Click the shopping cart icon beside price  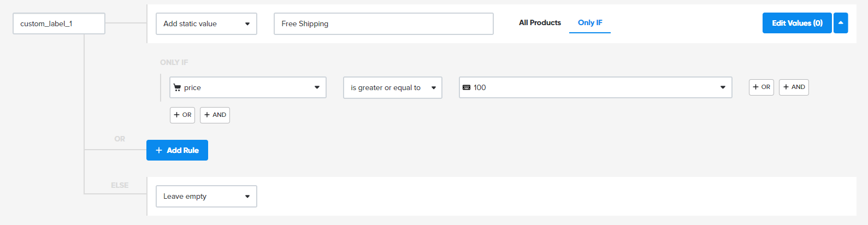177,87
